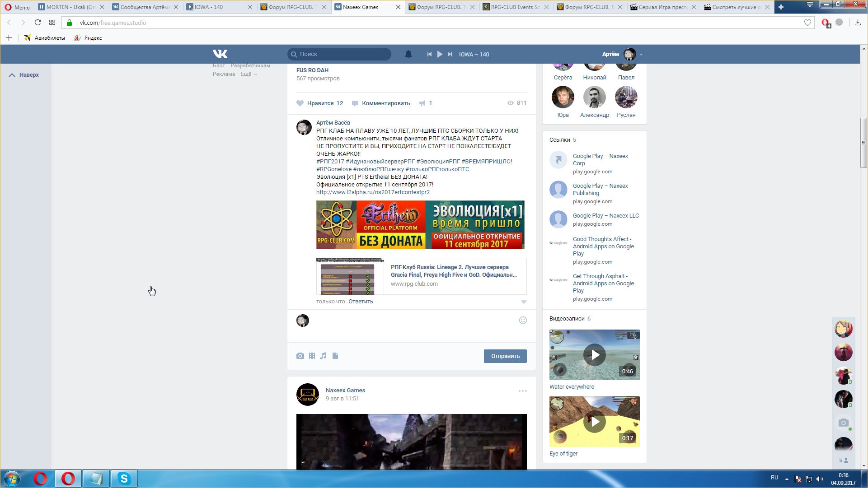Switch to the IOWA - 140 tab
This screenshot has width=868, height=488.
(x=219, y=7)
